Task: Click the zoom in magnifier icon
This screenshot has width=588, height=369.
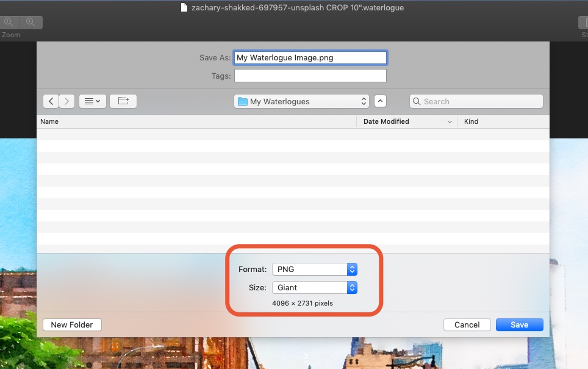Action: [29, 23]
